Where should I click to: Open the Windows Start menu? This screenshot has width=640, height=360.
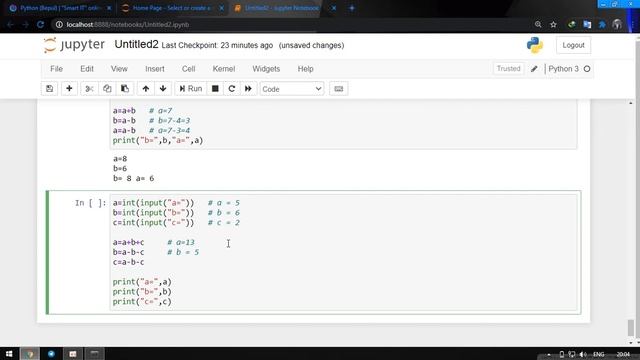pyautogui.click(x=9, y=354)
